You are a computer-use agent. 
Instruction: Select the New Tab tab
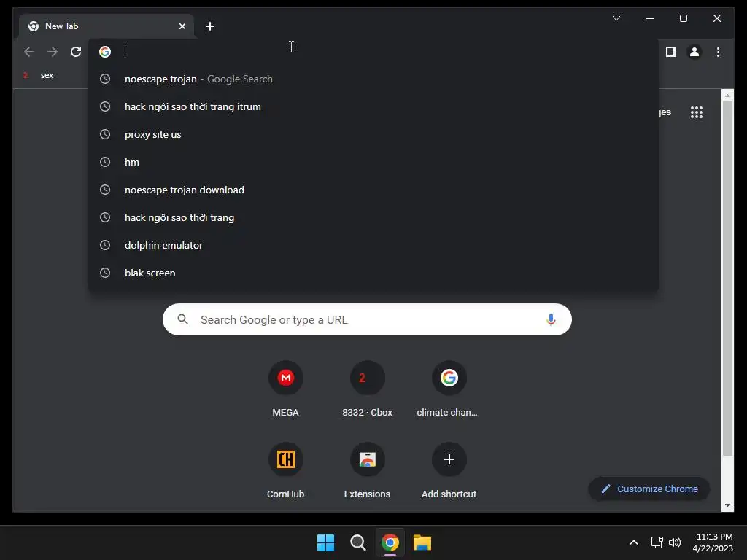click(107, 26)
